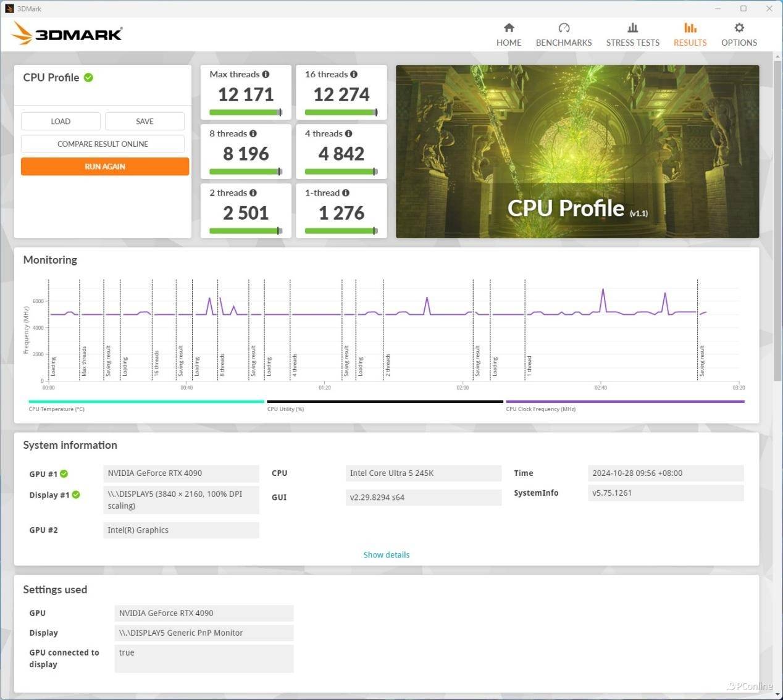Click the 8 threads marker on graph

tap(222, 365)
